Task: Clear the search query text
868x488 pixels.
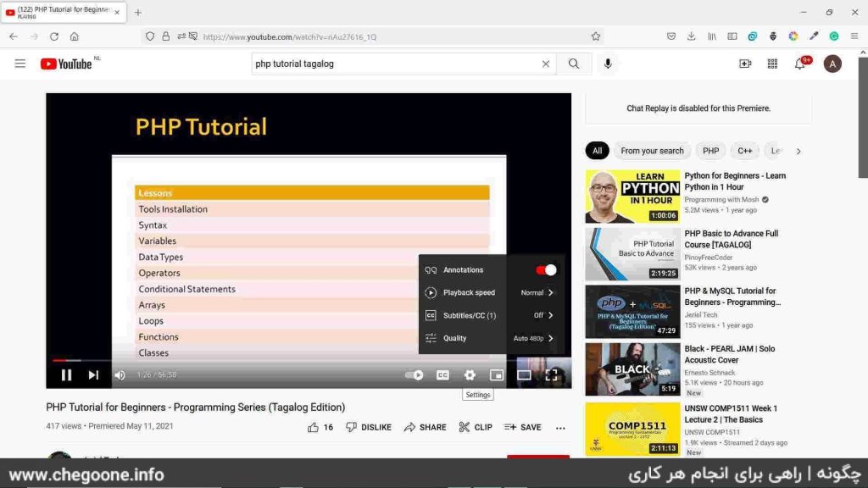Action: pyautogui.click(x=545, y=64)
